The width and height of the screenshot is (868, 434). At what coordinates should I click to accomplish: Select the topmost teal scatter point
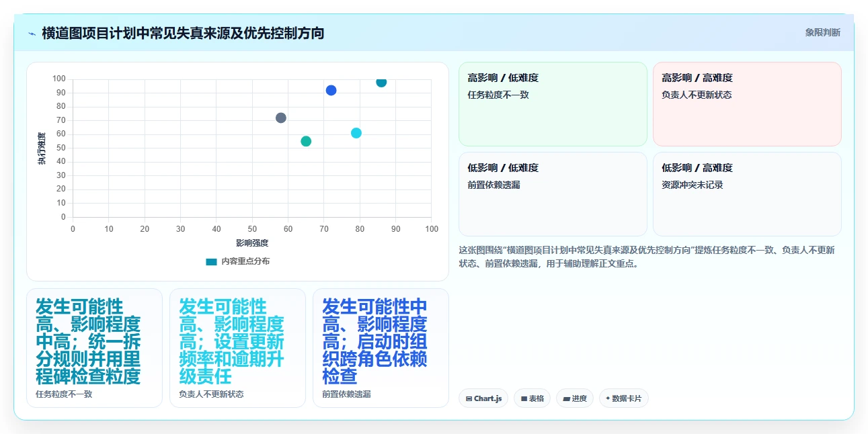pyautogui.click(x=381, y=82)
